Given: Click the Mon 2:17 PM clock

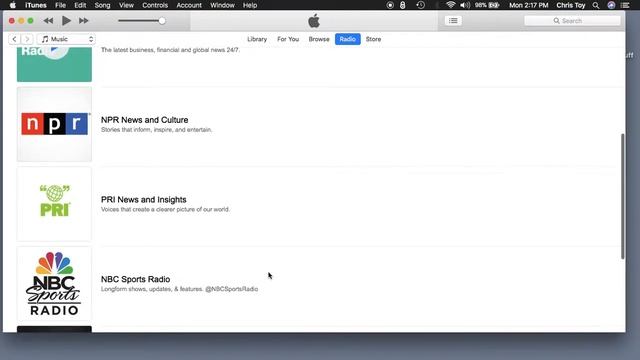Looking at the screenshot, I should point(529,5).
